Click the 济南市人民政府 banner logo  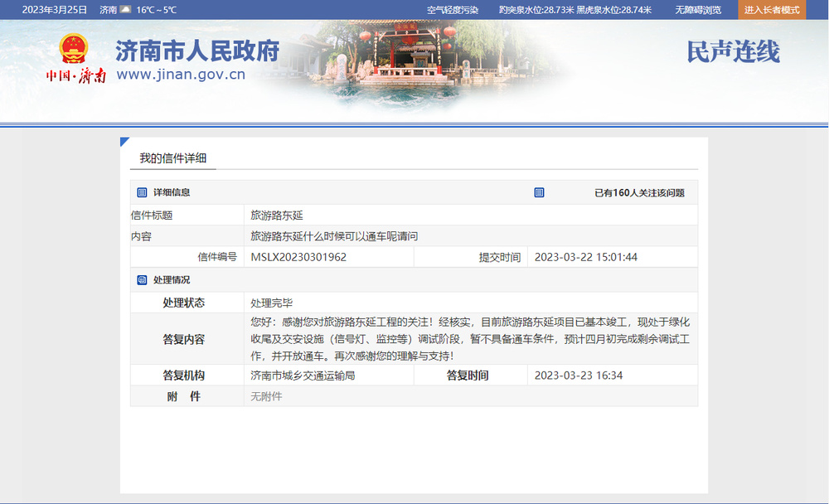tap(197, 51)
